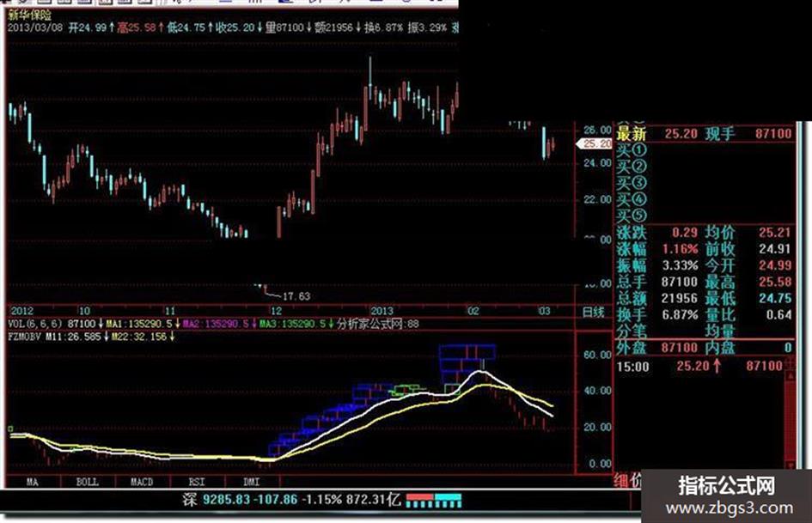This screenshot has width=812, height=523.
Task: Click the 深 index value 9285.83
Action: (226, 500)
